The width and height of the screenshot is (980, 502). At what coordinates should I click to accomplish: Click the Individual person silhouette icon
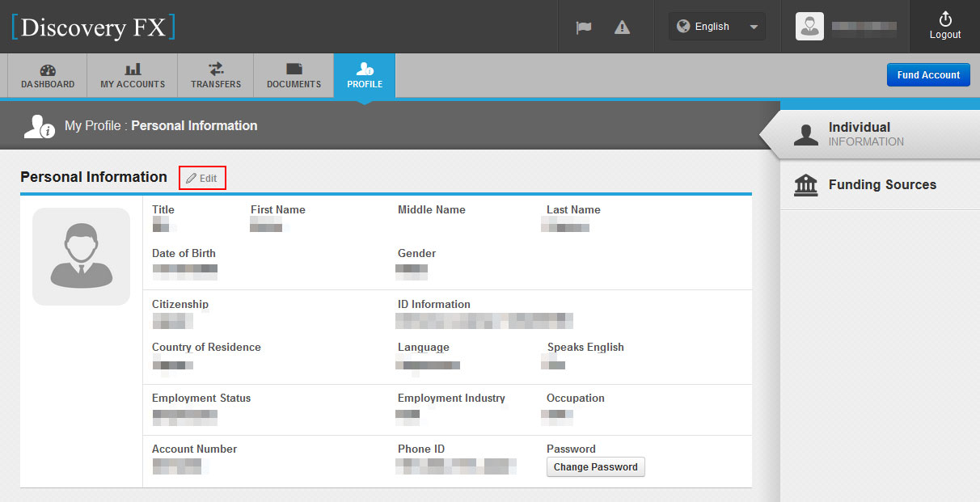pos(806,134)
